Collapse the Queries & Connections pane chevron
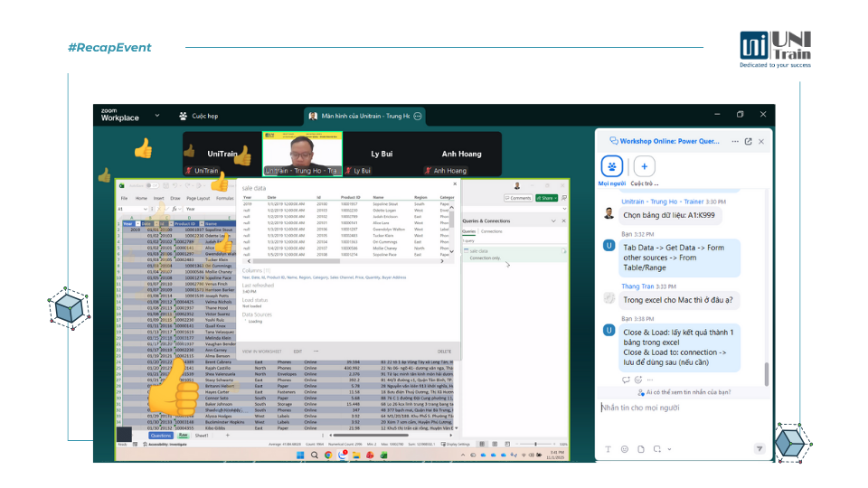The width and height of the screenshot is (868, 488). pos(553,221)
